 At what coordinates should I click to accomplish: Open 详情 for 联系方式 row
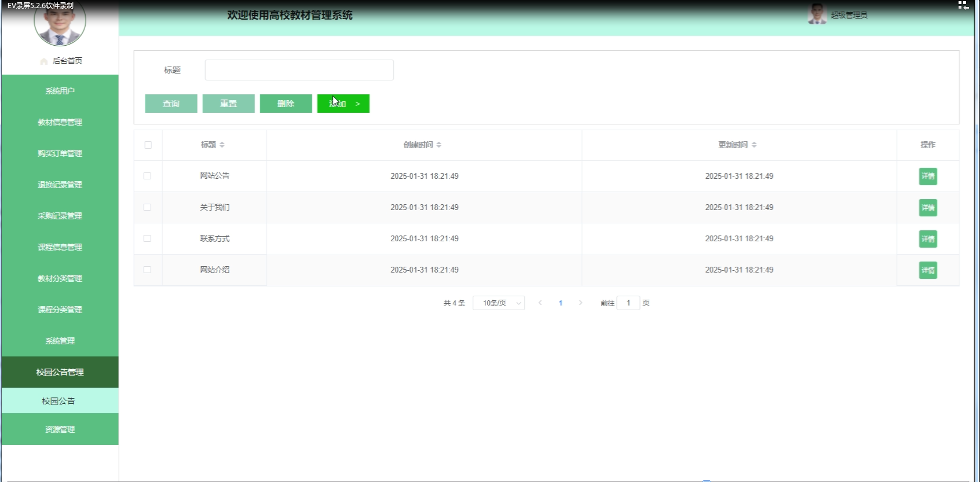[x=928, y=239]
